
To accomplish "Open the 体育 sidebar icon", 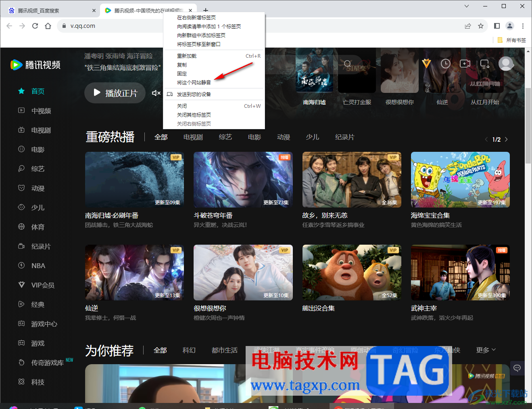I will click(x=21, y=227).
